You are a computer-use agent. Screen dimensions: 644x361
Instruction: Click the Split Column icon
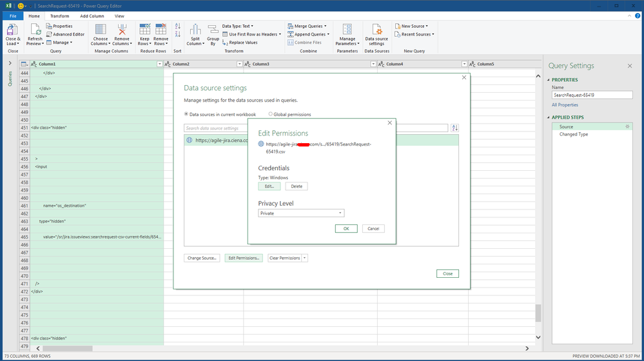click(x=195, y=35)
